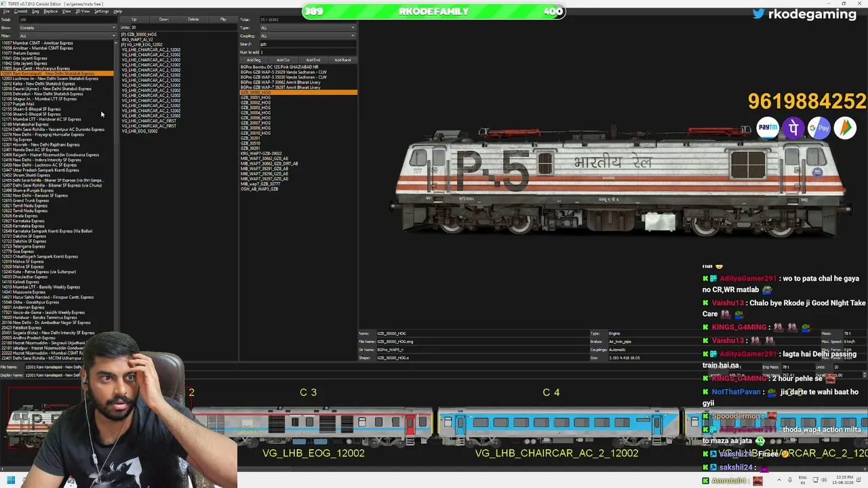
Task: Focus the Search field containing gzb
Action: (308, 44)
